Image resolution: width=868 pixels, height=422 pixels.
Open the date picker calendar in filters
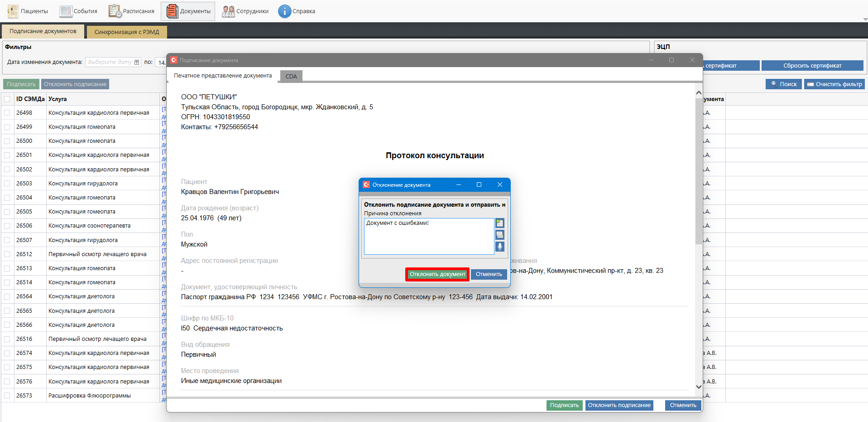coord(137,62)
